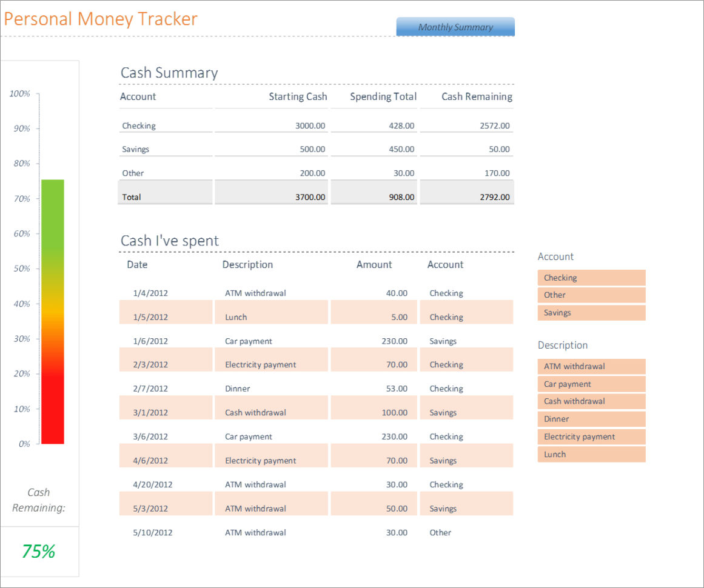The width and height of the screenshot is (704, 588).
Task: Select Savings in the Account slicer
Action: [x=591, y=312]
